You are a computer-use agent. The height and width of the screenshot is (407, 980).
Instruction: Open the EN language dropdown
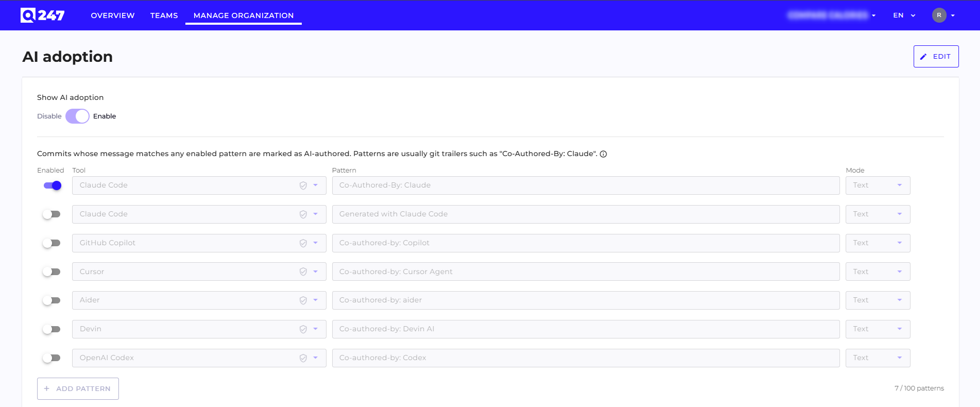pyautogui.click(x=904, y=15)
